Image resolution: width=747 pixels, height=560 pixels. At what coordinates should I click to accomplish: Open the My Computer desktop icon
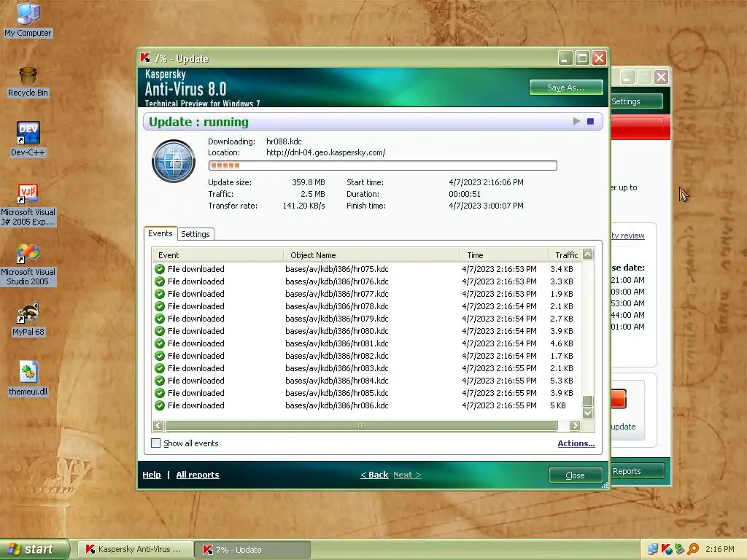(x=28, y=19)
